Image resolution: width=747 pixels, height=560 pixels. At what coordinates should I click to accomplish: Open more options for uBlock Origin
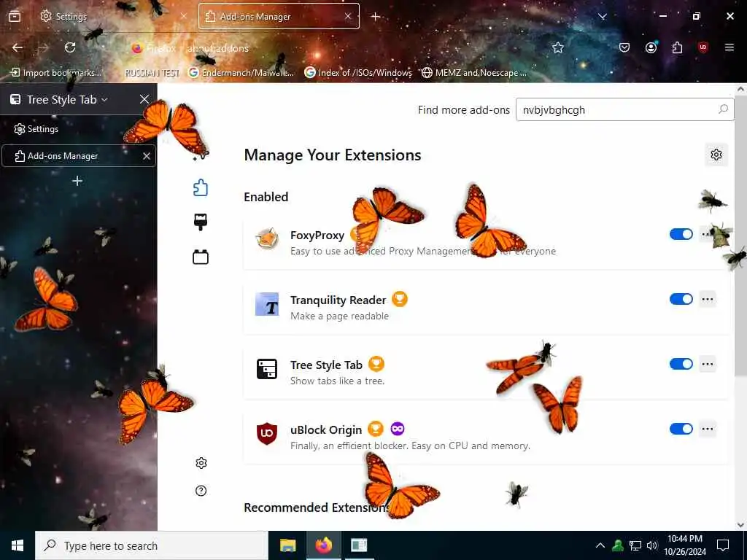tap(708, 429)
